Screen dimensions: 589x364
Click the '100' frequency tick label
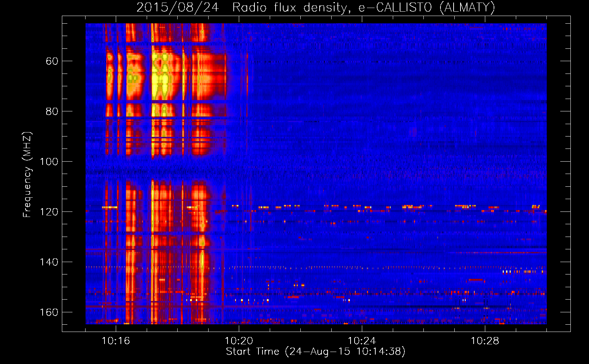(x=49, y=162)
